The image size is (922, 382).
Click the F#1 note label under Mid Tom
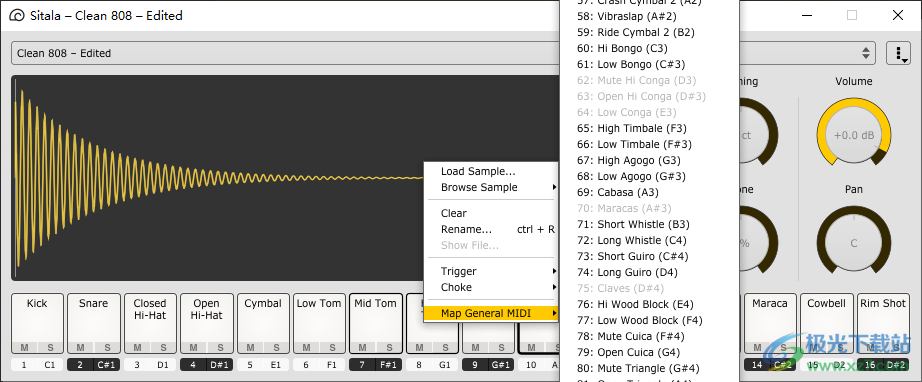pos(388,365)
